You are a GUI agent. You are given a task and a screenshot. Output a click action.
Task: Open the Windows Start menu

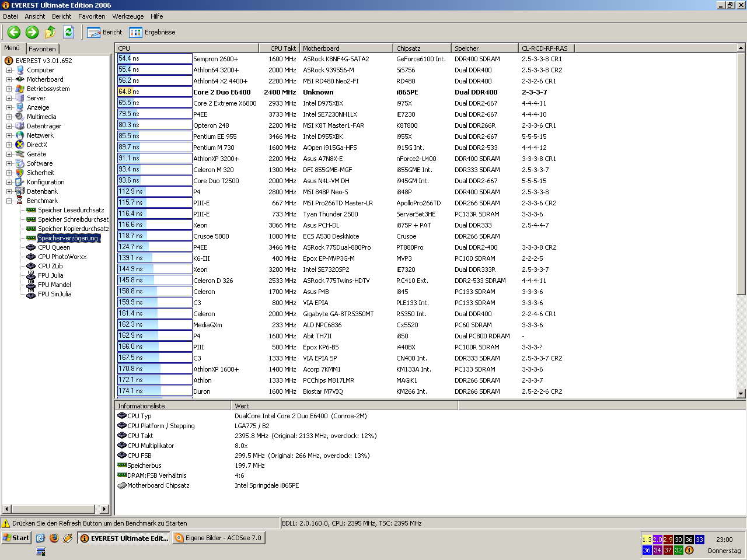[16, 538]
